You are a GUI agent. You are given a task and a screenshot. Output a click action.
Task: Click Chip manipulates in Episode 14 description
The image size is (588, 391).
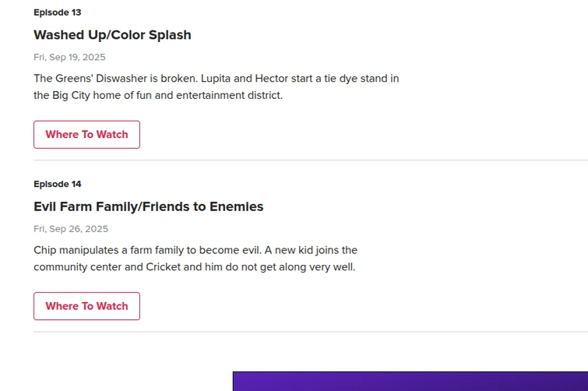[x=79, y=251]
